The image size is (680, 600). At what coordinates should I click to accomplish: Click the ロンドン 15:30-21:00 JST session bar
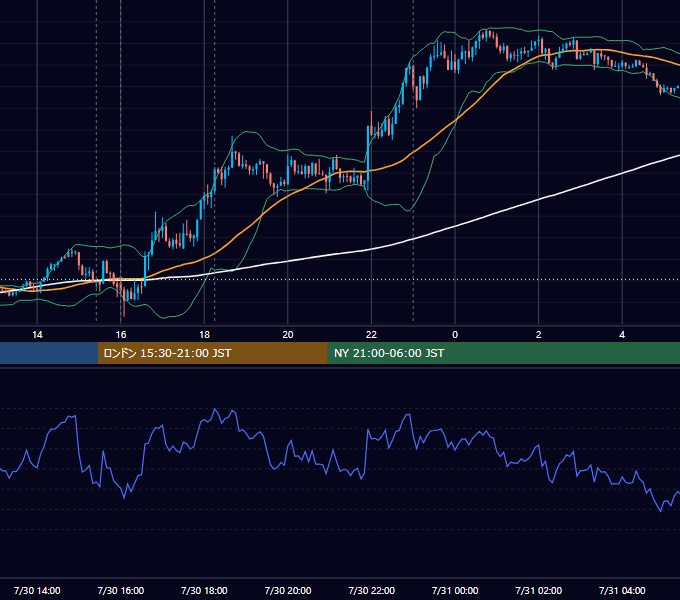212,353
